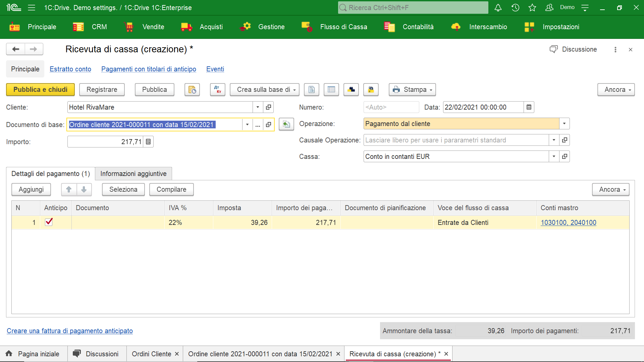
Task: Open Contabilità section
Action: pyautogui.click(x=409, y=27)
